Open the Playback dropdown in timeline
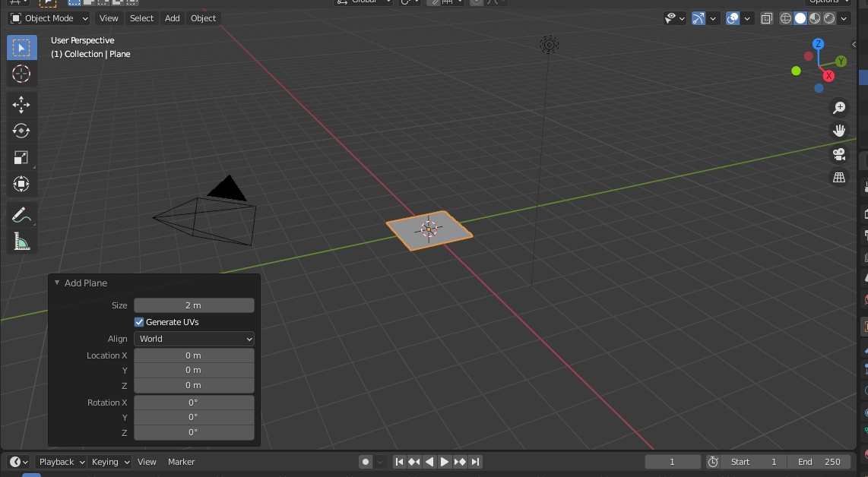 point(61,462)
